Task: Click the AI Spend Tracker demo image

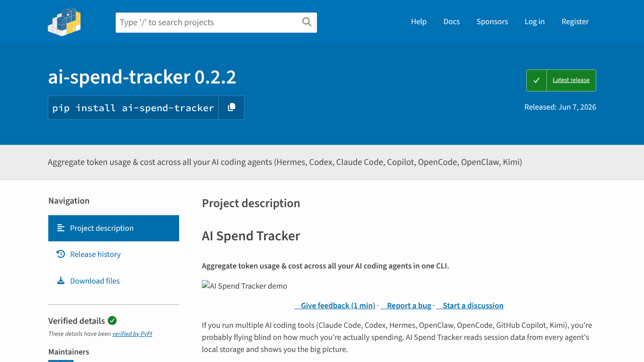Action: (245, 286)
